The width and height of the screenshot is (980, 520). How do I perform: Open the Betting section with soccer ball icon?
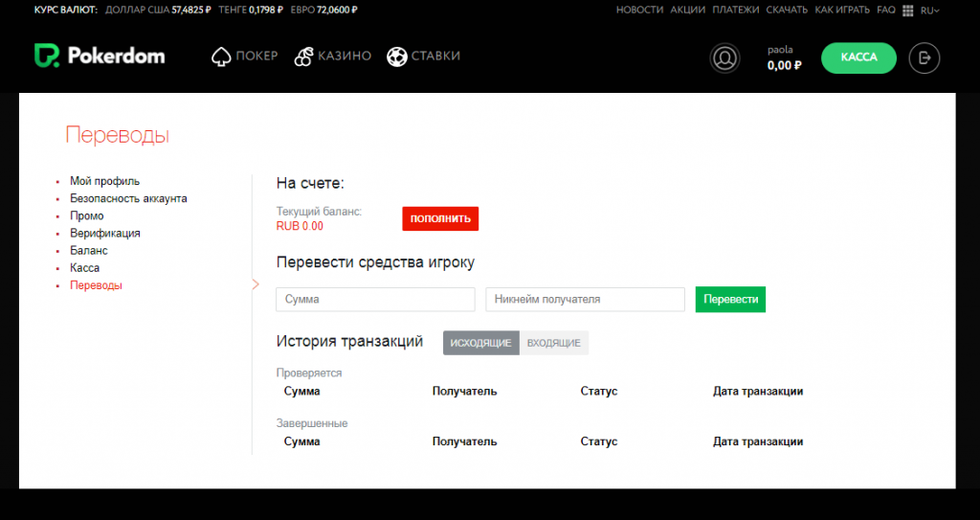coord(423,57)
